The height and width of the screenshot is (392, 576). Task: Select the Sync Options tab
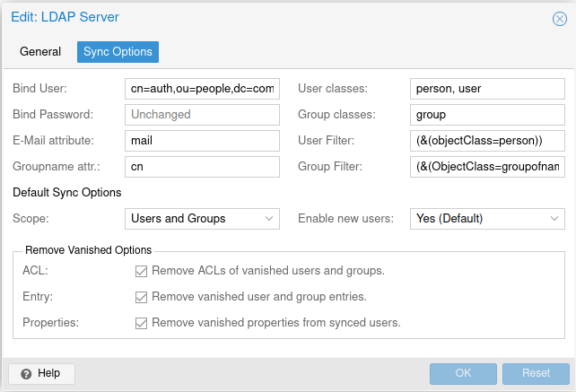coord(118,52)
